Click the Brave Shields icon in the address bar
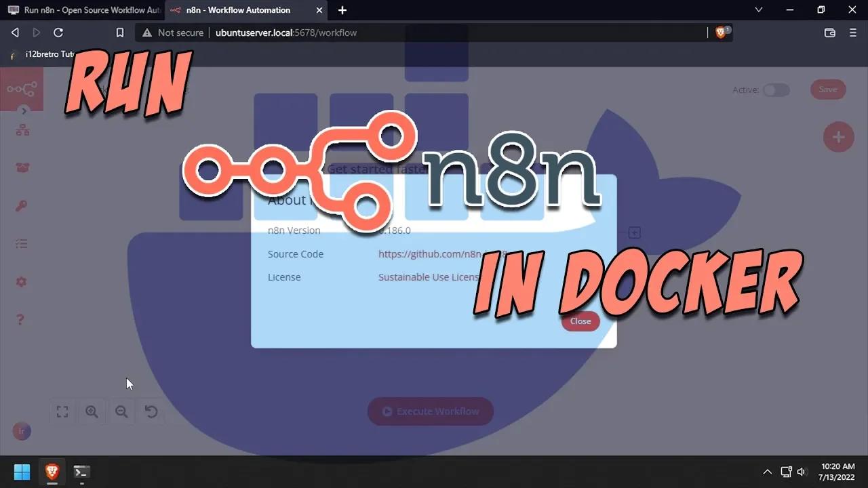Screen dimensions: 868x488 pyautogui.click(x=721, y=32)
